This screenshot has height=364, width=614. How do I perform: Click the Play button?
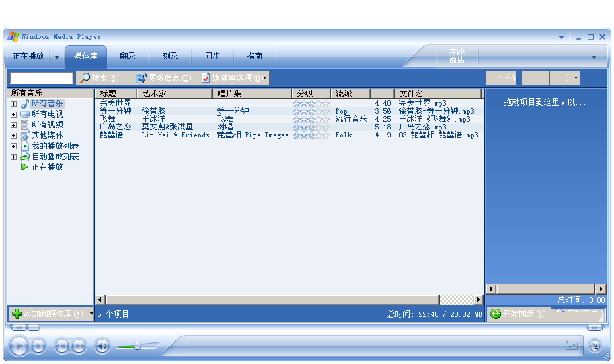coord(19,346)
